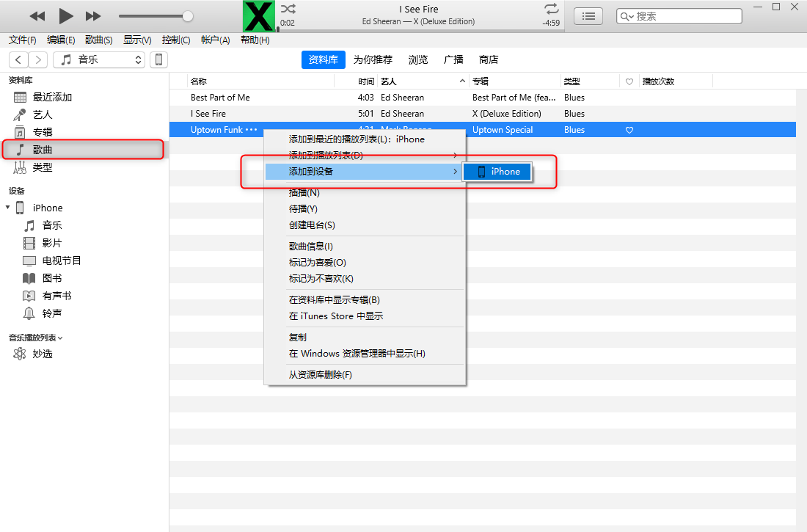Select the 资料库 tab
Image resolution: width=807 pixels, height=532 pixels.
[x=324, y=59]
